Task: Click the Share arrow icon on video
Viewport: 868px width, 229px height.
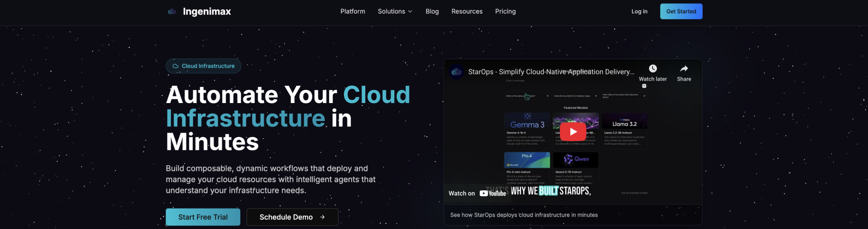Action: 684,69
